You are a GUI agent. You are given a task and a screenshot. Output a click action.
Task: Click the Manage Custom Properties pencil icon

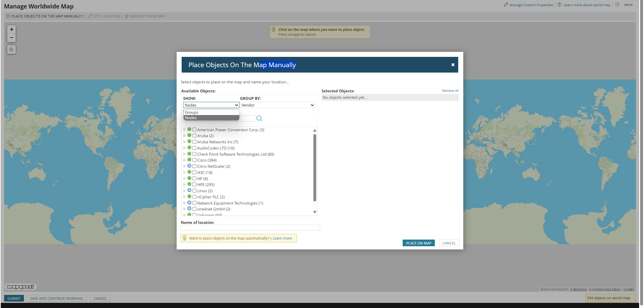point(506,5)
